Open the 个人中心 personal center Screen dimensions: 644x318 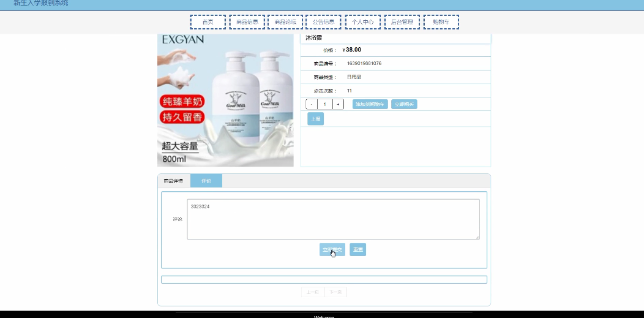pyautogui.click(x=362, y=22)
